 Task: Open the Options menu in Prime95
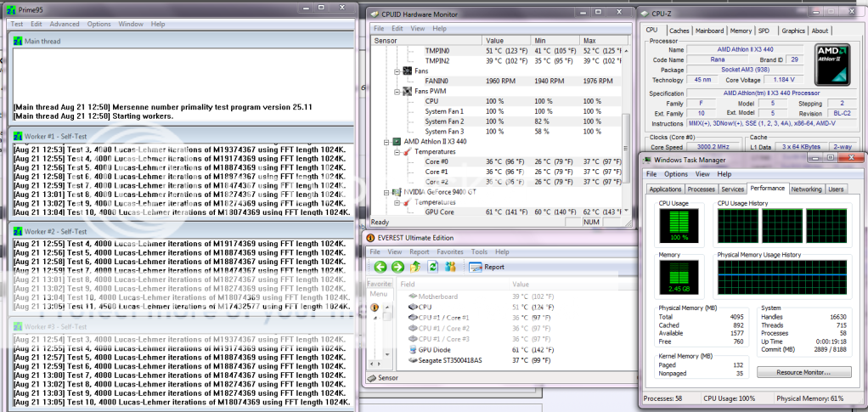[x=99, y=24]
